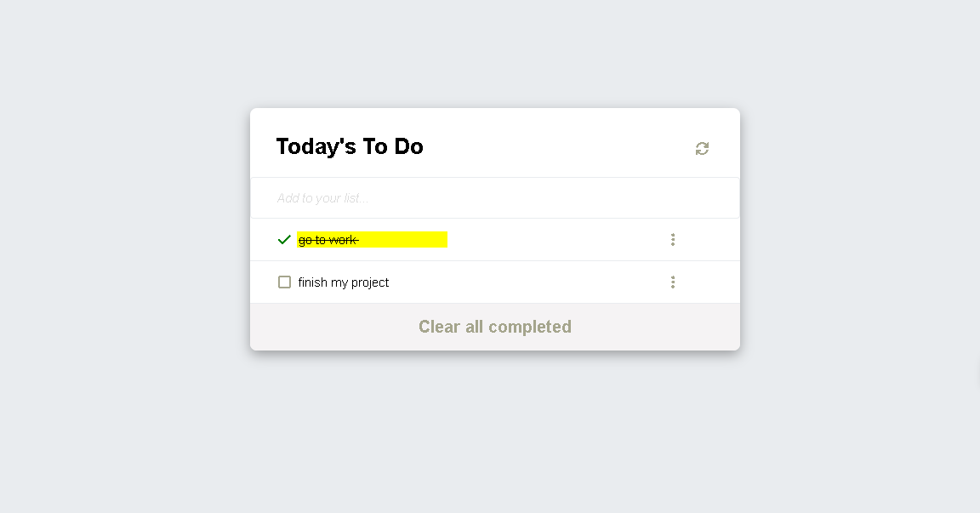Image resolution: width=980 pixels, height=513 pixels.
Task: Mark finish my project as done
Action: (284, 282)
